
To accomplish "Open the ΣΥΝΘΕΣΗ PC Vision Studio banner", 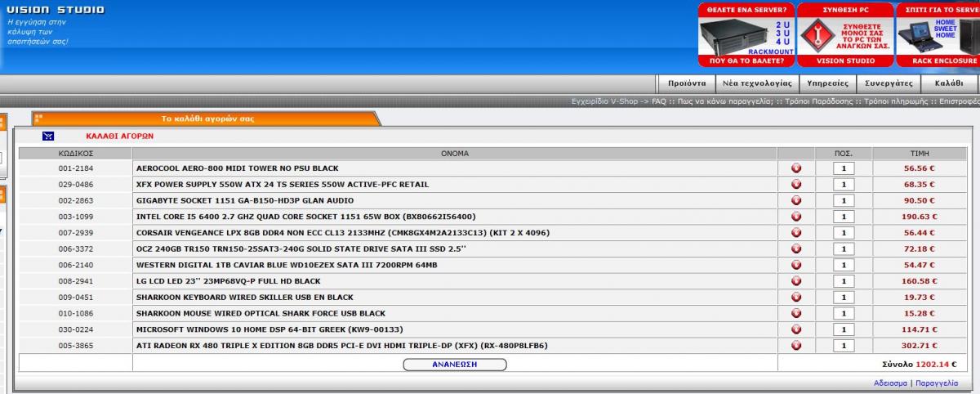I will pos(845,34).
